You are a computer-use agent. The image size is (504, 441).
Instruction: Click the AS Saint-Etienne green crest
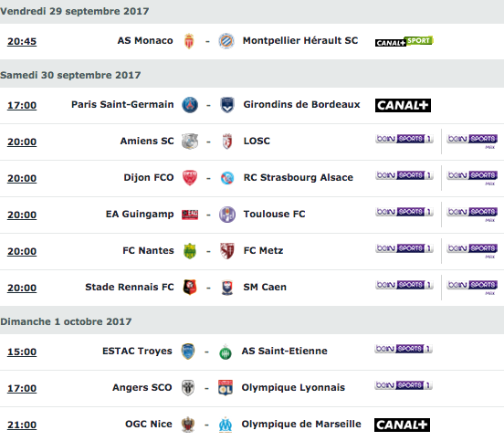coord(226,352)
